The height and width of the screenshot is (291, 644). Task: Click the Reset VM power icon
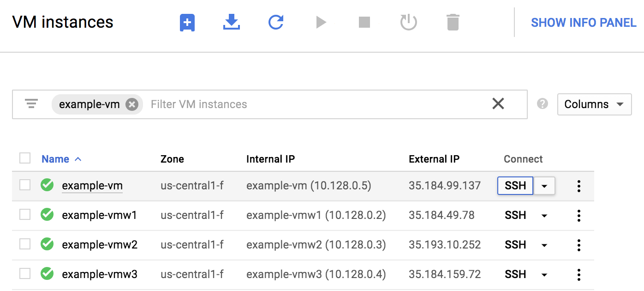pyautogui.click(x=408, y=22)
